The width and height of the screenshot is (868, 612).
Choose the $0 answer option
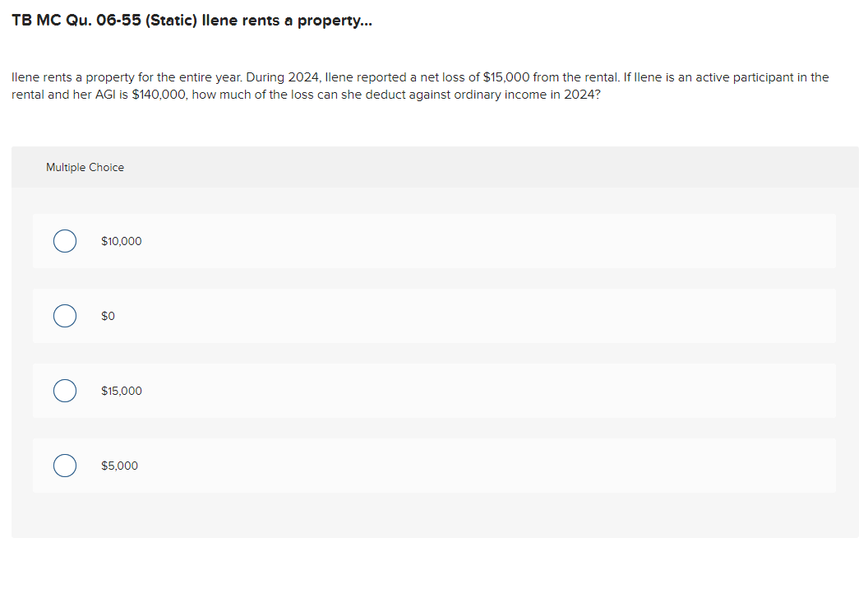(65, 316)
